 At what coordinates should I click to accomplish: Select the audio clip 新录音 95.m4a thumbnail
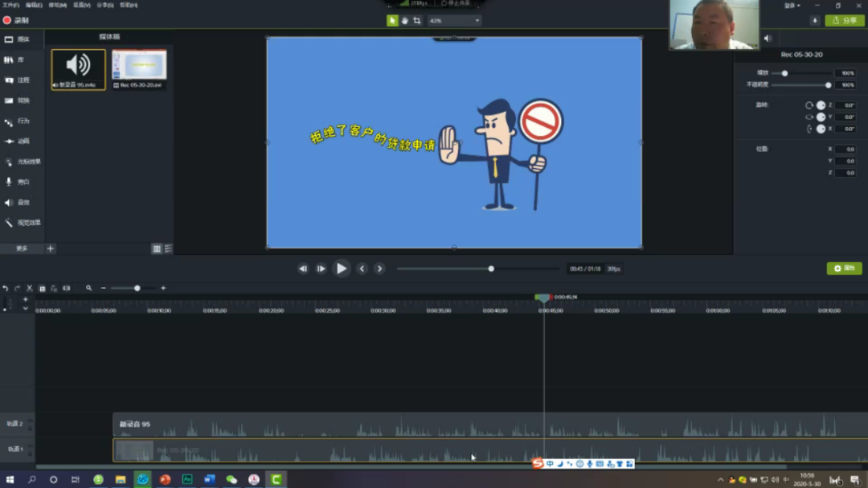[78, 69]
